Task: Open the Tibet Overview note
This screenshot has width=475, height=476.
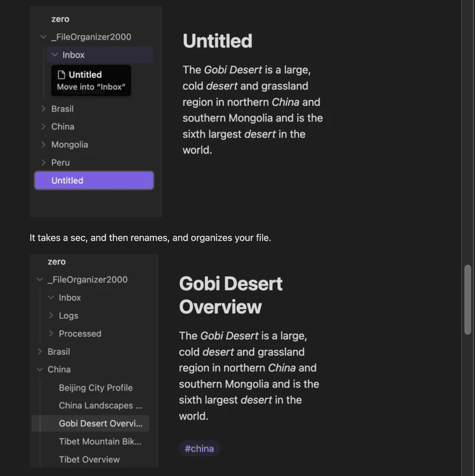Action: [89, 459]
